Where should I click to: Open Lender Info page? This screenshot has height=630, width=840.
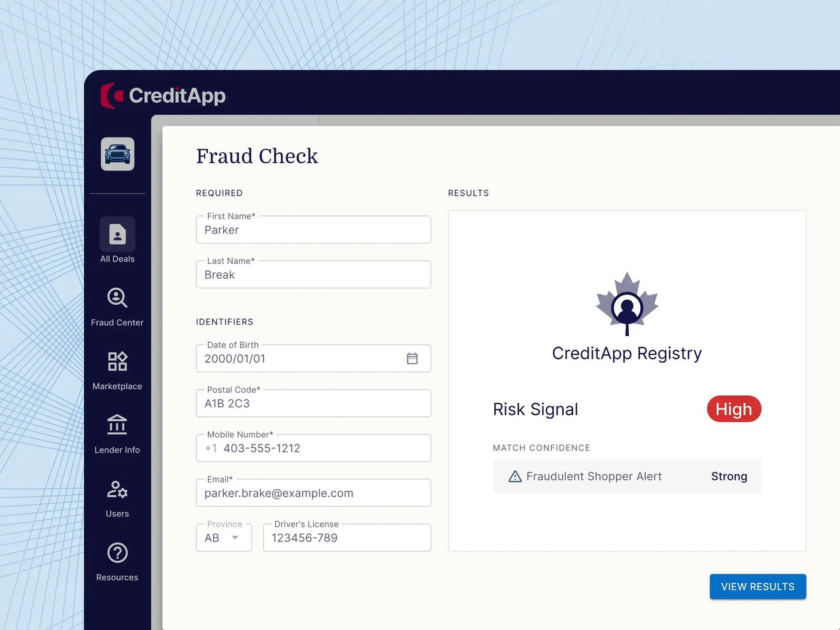(117, 434)
